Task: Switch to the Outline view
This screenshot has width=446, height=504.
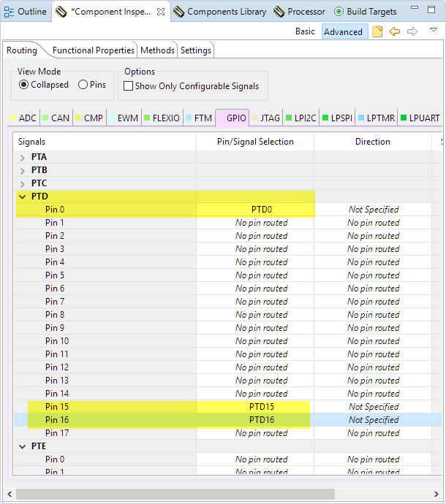Action: 26,12
